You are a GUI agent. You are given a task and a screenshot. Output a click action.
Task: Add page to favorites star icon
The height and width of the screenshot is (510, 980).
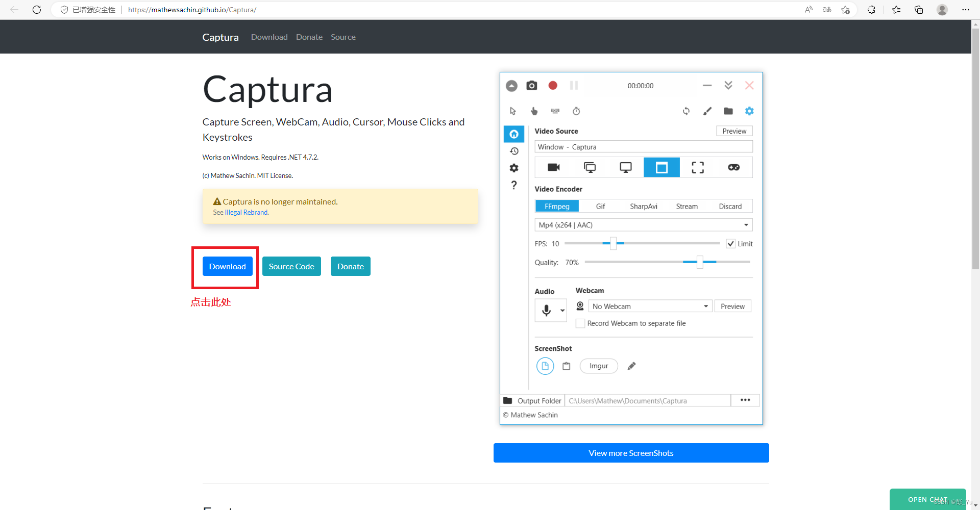click(x=846, y=10)
